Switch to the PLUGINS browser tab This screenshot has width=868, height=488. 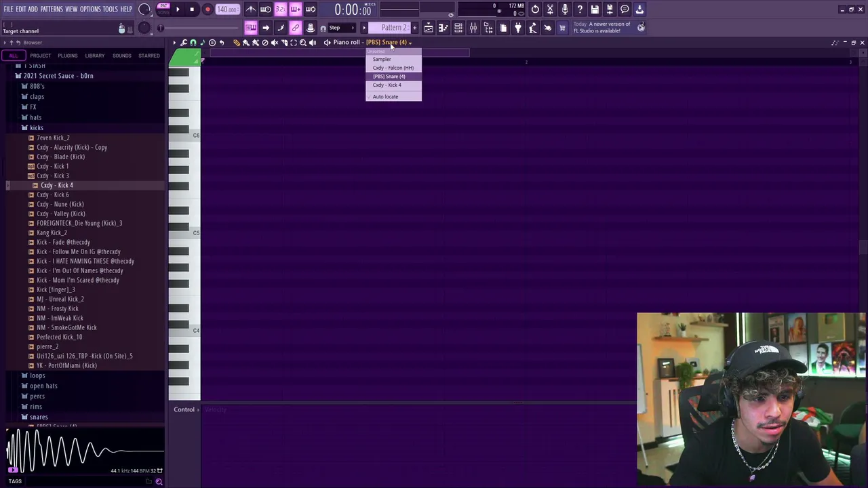(x=67, y=56)
